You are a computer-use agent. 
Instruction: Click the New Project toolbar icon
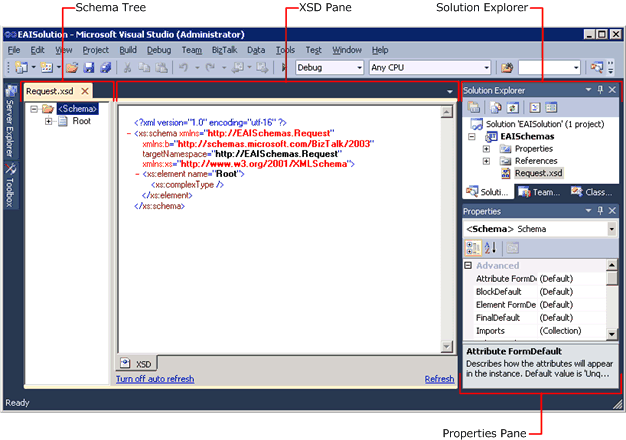pyautogui.click(x=21, y=67)
